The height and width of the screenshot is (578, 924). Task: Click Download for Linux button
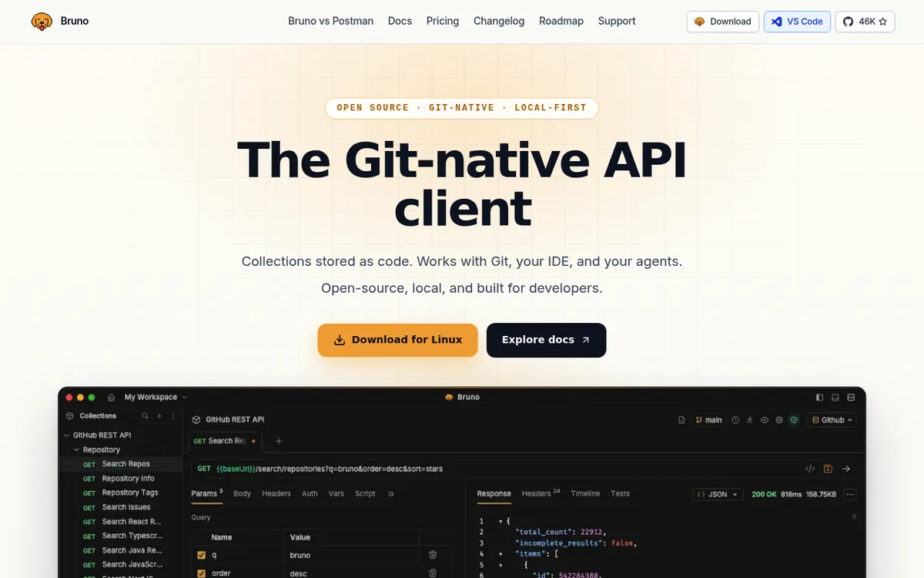click(x=397, y=340)
